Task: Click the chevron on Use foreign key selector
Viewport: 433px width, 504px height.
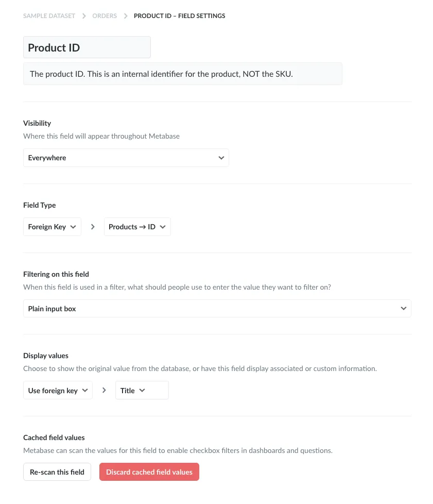Action: click(85, 390)
